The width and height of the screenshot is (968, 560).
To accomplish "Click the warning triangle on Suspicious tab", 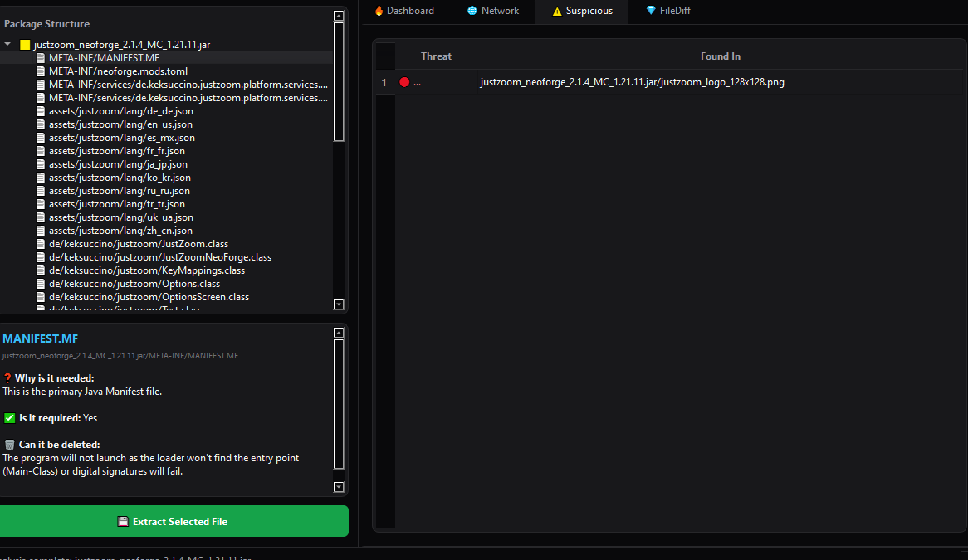I will pyautogui.click(x=557, y=11).
